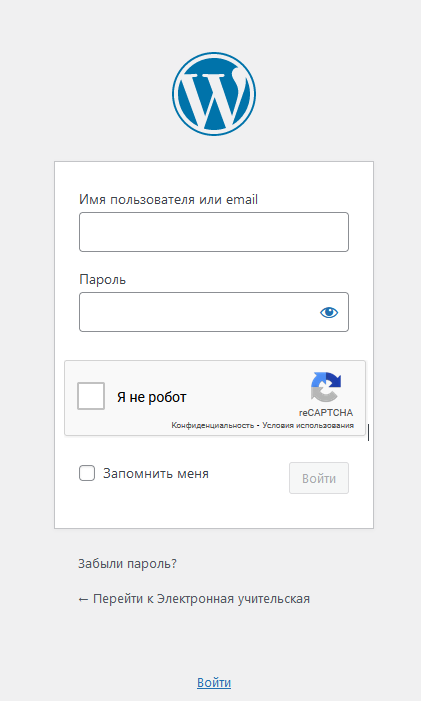
Task: Check the "Я не робот" captcha box
Action: point(91,396)
